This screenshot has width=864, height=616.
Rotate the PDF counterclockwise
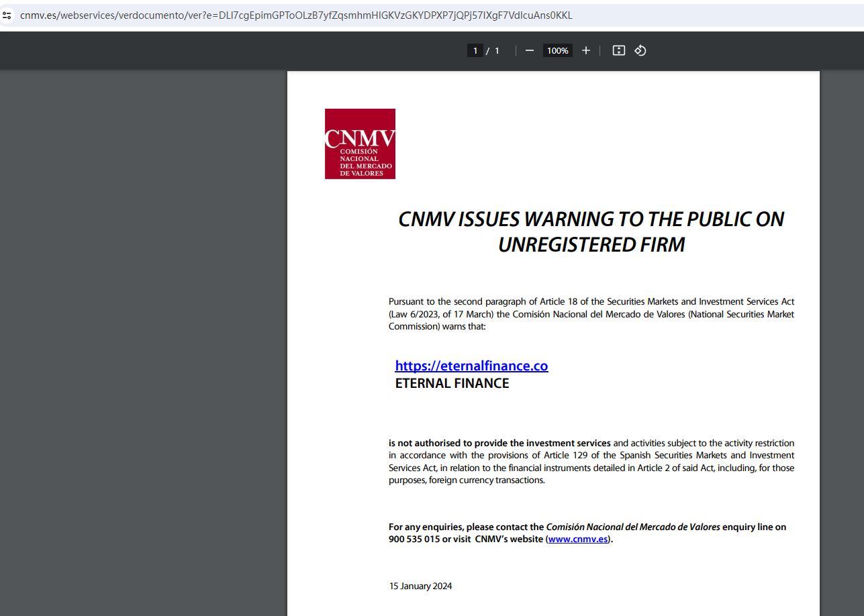(x=640, y=50)
